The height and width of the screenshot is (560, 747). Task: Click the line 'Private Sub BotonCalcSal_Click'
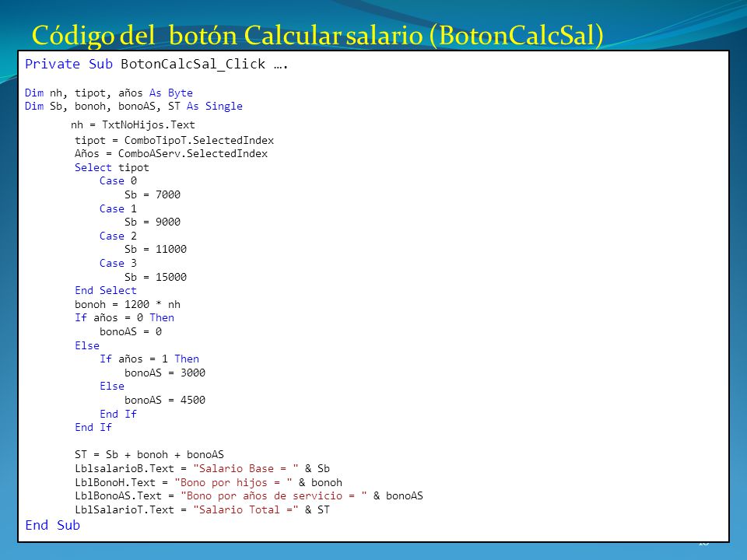(156, 64)
